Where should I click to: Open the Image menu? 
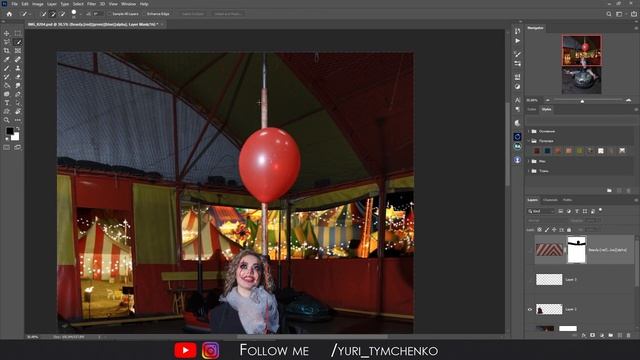tap(38, 4)
